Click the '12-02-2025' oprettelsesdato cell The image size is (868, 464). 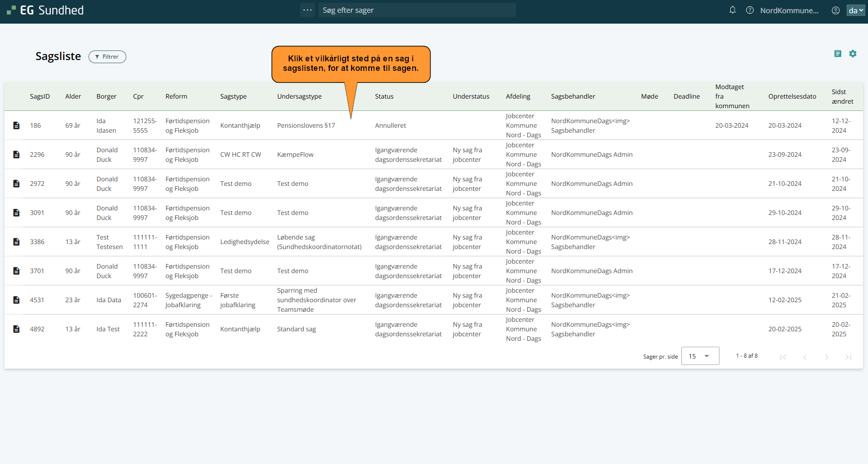pyautogui.click(x=785, y=300)
